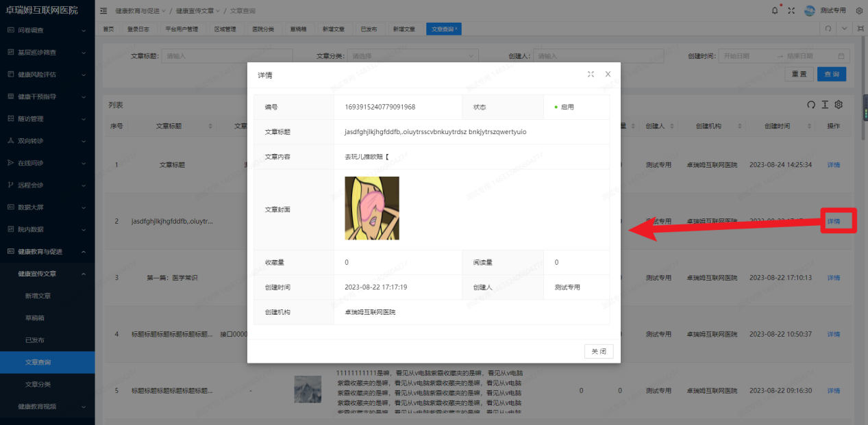Switch to the 首页 tab
This screenshot has width=868, height=425.
pyautogui.click(x=108, y=29)
